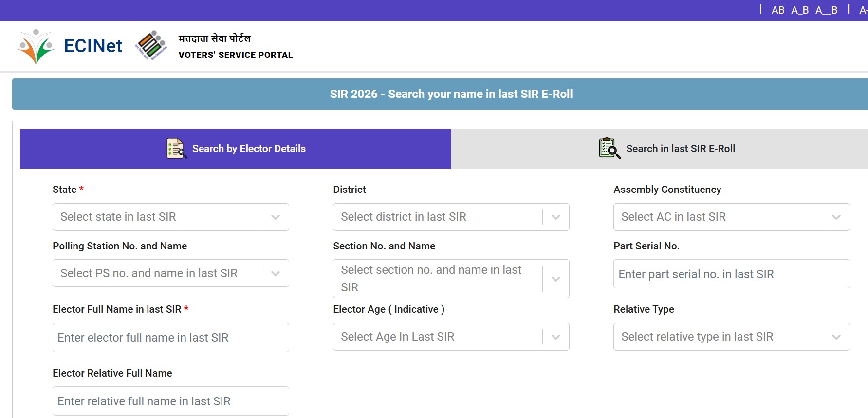This screenshot has width=868, height=418.
Task: Click the Hindi portal title 'मतदाता सेवा पोर्टल'
Action: [x=215, y=38]
